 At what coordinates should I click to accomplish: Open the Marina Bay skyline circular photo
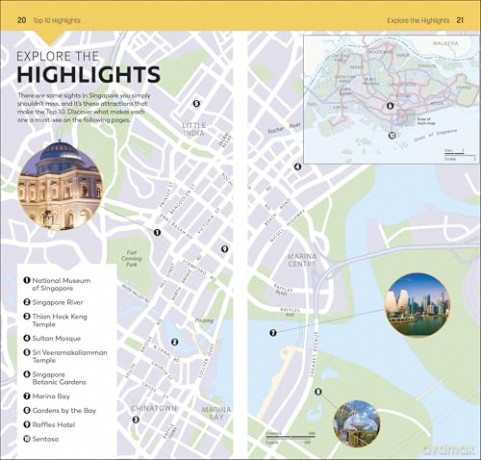(418, 306)
